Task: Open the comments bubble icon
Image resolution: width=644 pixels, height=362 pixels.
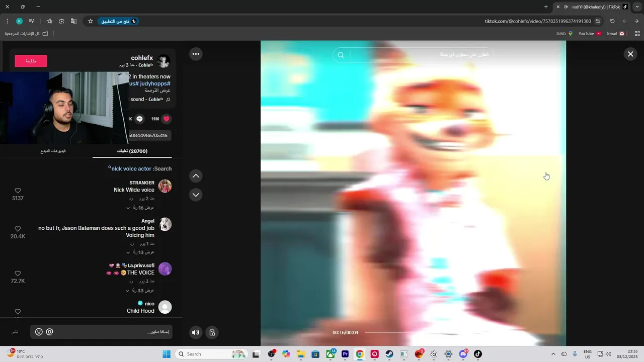Action: pos(140,119)
